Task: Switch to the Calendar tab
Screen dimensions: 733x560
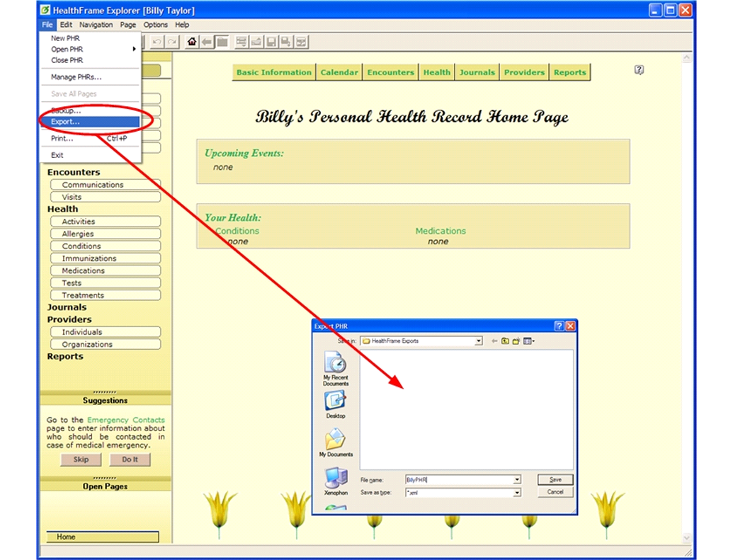Action: pyautogui.click(x=339, y=72)
